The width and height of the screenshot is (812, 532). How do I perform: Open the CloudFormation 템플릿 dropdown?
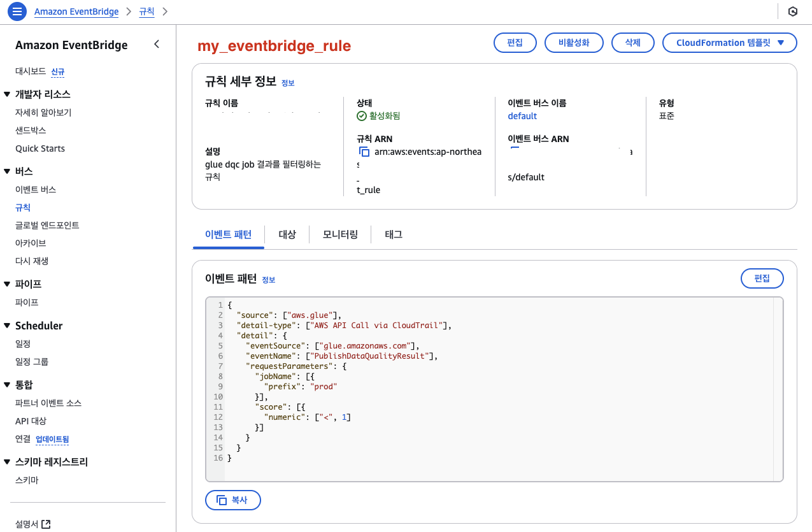730,43
